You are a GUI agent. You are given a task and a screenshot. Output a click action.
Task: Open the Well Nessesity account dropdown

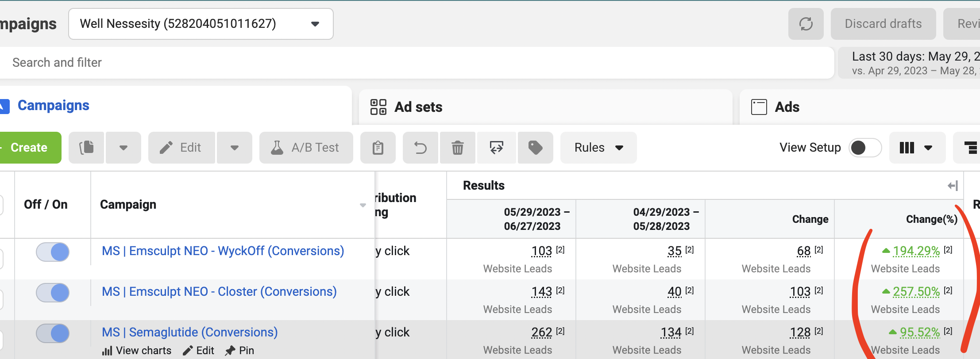(201, 24)
